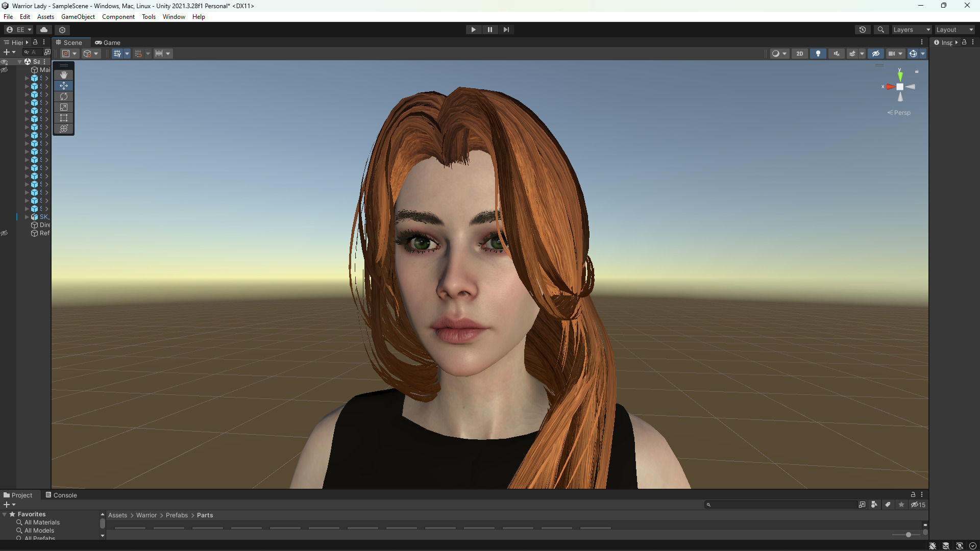The image size is (980, 551).
Task: Open the EE account dropdown
Action: [x=19, y=30]
